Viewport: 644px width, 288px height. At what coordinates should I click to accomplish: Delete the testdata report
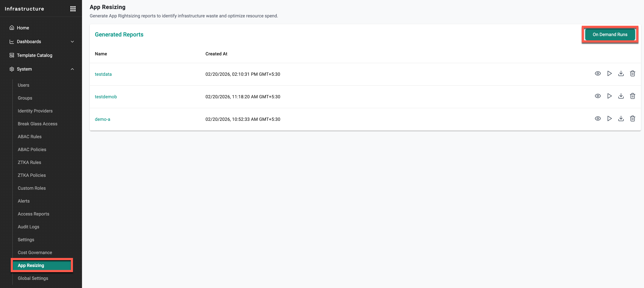632,73
